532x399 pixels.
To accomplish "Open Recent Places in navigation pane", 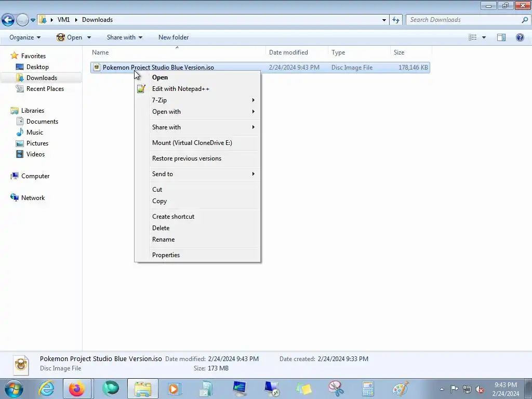I will click(x=45, y=88).
